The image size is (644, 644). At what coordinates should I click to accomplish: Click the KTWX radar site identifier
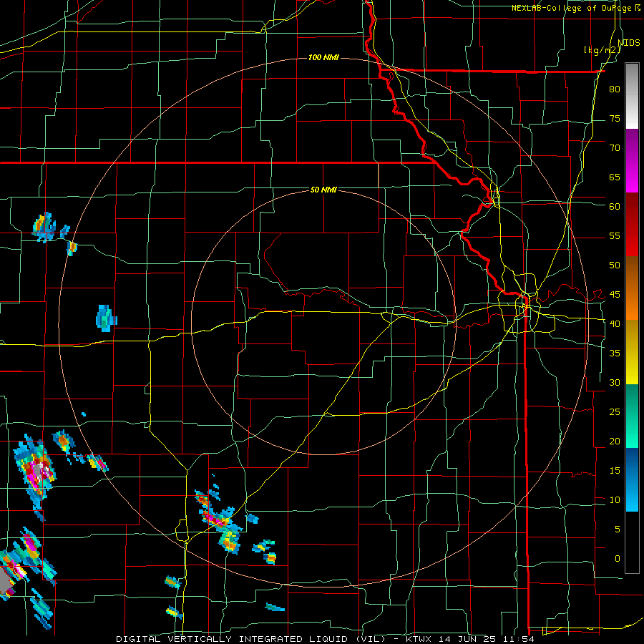[419, 639]
